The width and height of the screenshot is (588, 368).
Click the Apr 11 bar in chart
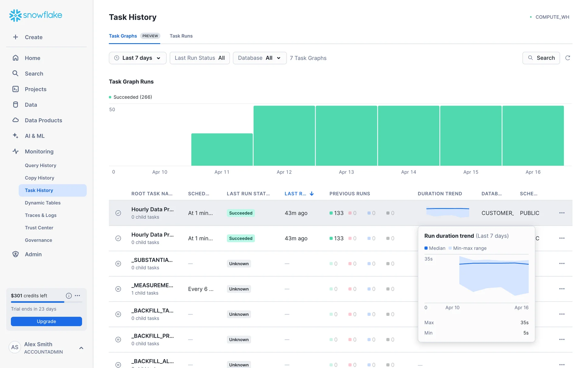[222, 150]
